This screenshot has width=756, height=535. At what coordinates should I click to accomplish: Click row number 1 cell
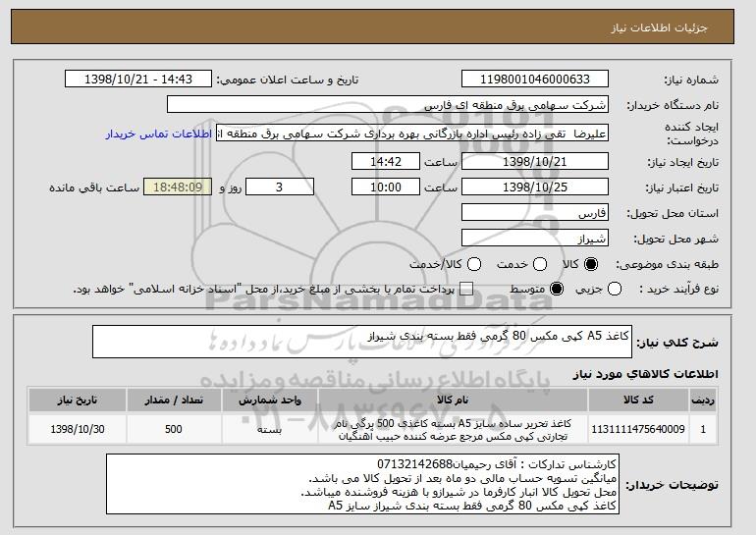tap(703, 429)
